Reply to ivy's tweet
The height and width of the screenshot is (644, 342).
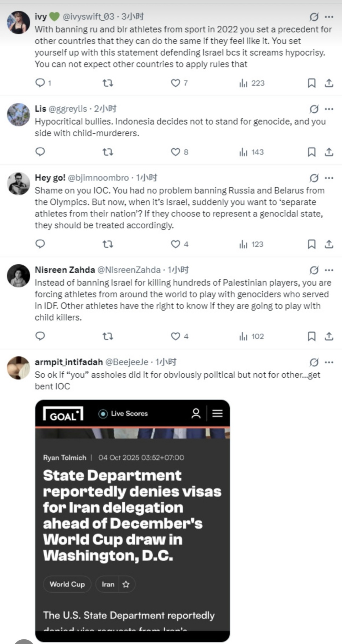[x=40, y=83]
